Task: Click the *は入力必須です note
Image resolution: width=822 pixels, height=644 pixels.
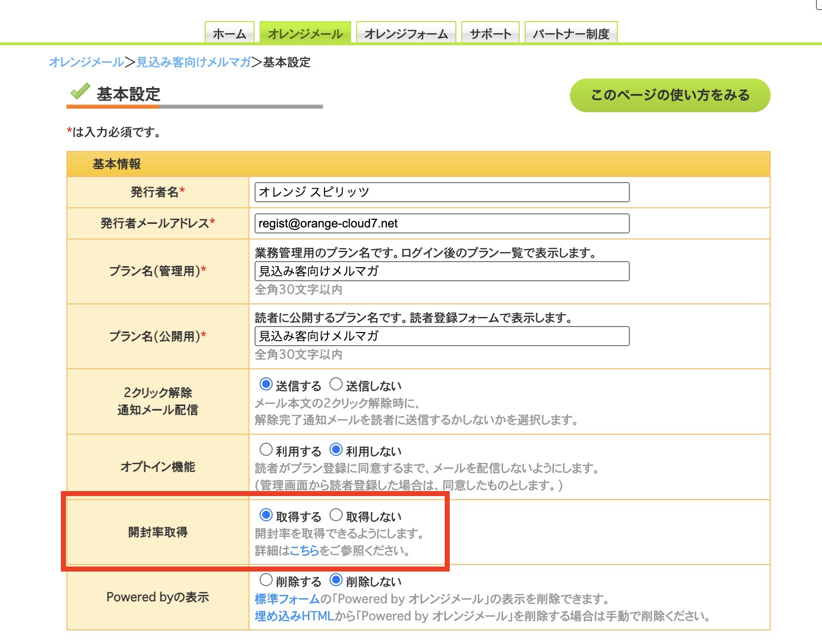Action: pyautogui.click(x=114, y=132)
